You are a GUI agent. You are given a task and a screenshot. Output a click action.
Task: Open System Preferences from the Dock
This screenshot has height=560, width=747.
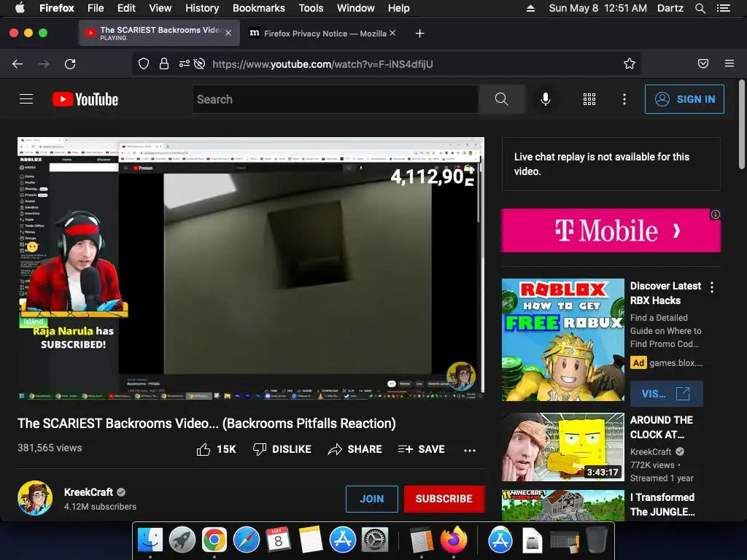375,540
